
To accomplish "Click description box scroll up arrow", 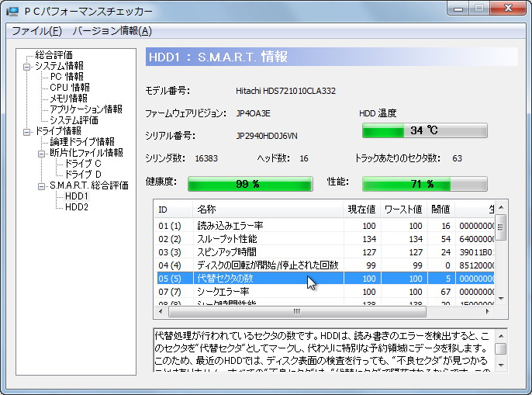I will 501,336.
